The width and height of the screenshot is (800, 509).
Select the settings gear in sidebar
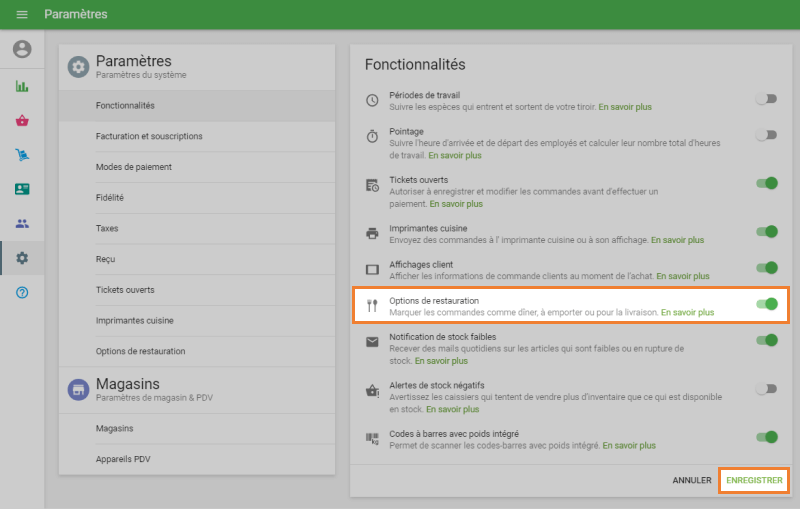[x=22, y=258]
